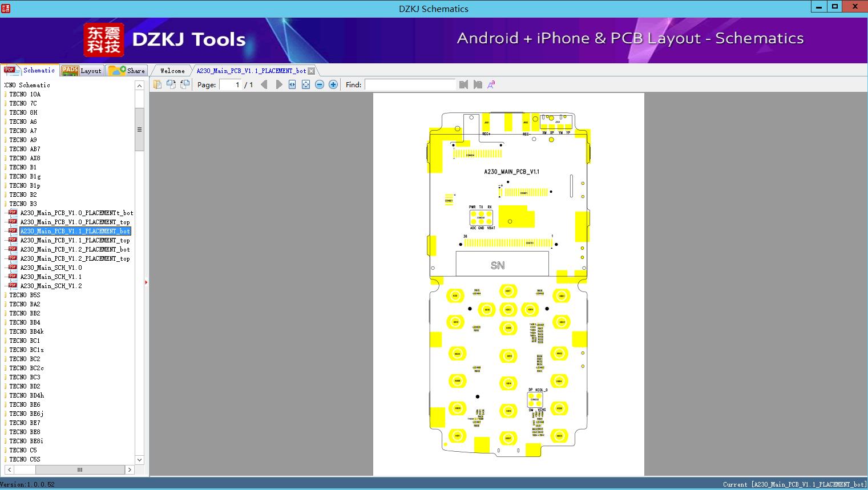Image resolution: width=868 pixels, height=490 pixels.
Task: Open A230_Main_SCH_V1.2 schematic
Action: pos(51,286)
